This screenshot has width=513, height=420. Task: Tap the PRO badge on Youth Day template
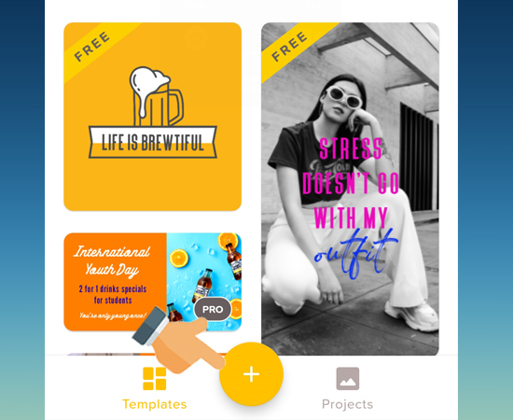[x=213, y=309]
